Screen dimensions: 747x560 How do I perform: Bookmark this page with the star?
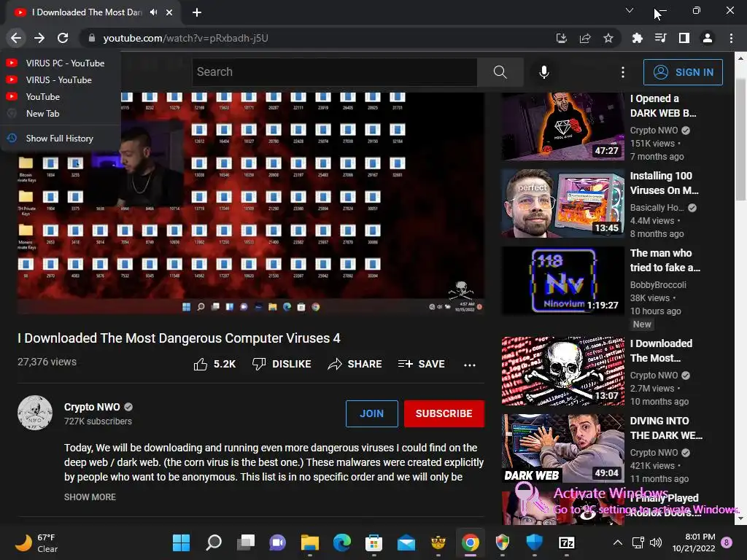click(x=608, y=38)
